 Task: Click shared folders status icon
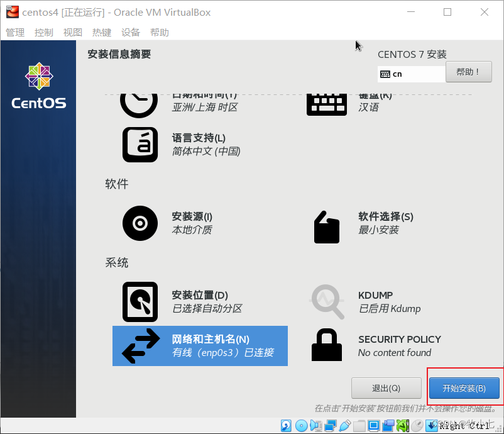pyautogui.click(x=359, y=426)
